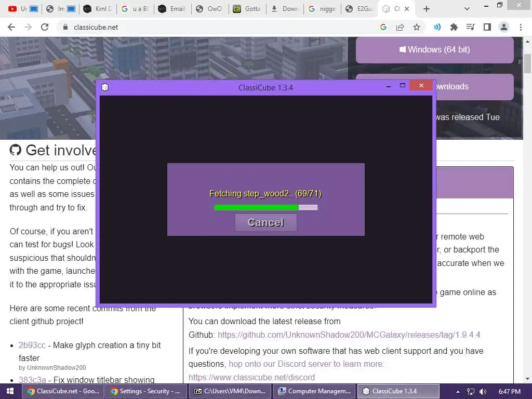Image resolution: width=532 pixels, height=399 pixels.
Task: Bookmark this page with the star icon
Action: 417,27
